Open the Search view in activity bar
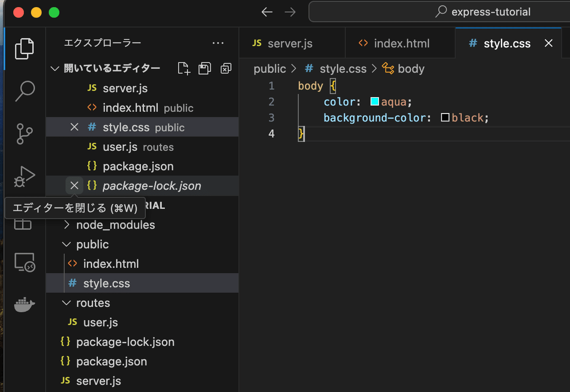The height and width of the screenshot is (392, 570). 25,91
